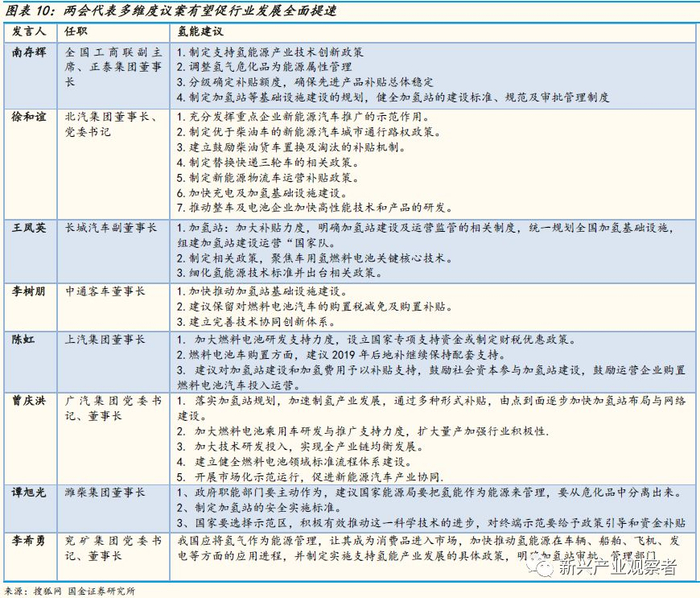The width and height of the screenshot is (700, 598).
Task: Click the table title '图表 10'
Action: click(x=29, y=10)
